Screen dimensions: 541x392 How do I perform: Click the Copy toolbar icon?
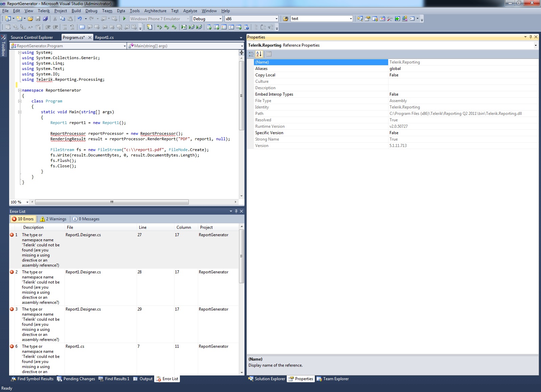tap(62, 19)
